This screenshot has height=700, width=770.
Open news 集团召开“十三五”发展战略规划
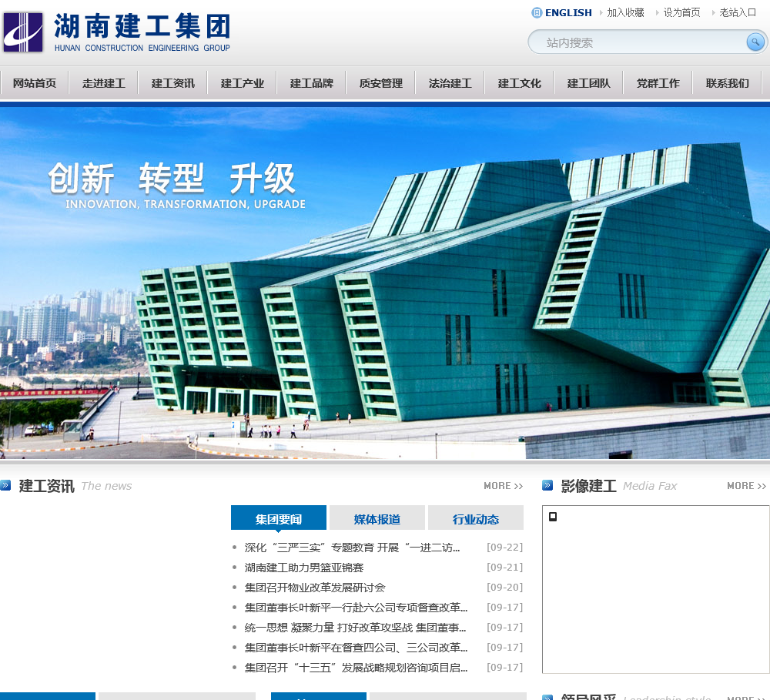356,668
